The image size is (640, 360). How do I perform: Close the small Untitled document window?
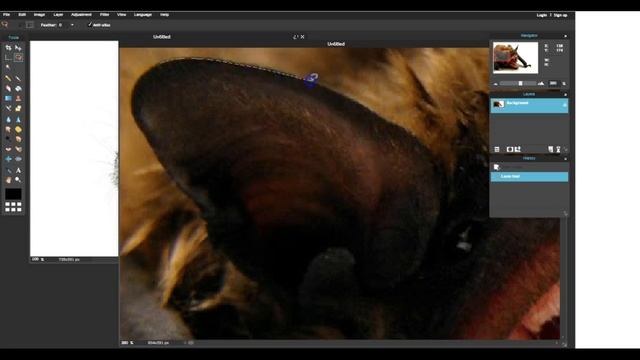coord(302,37)
